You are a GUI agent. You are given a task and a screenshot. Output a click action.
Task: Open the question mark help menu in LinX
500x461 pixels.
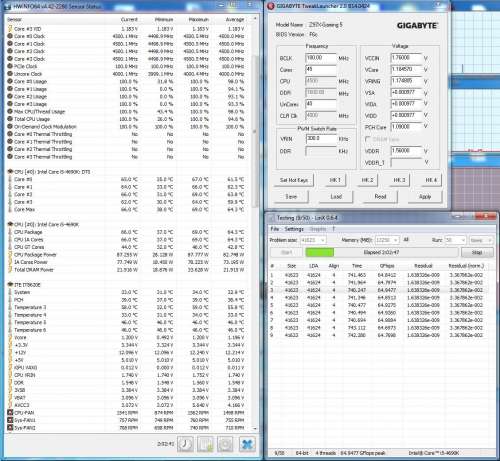pos(333,229)
